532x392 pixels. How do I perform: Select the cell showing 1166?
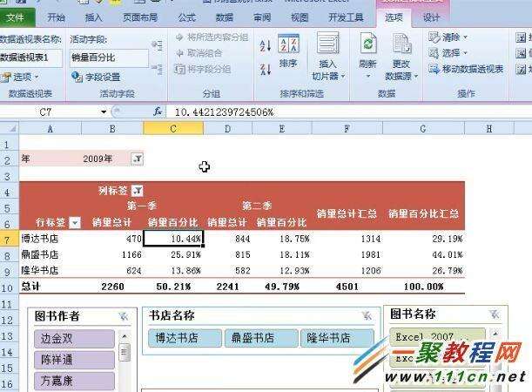coord(112,254)
